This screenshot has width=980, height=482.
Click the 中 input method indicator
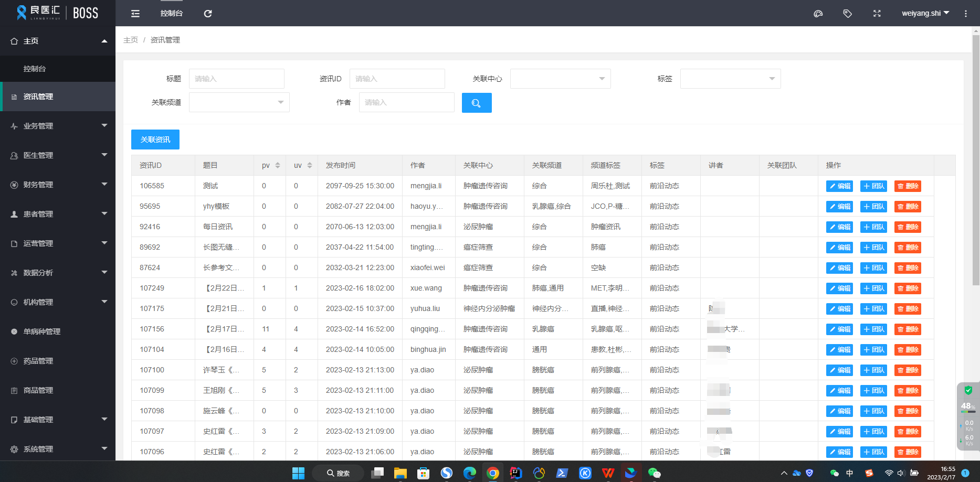click(849, 473)
